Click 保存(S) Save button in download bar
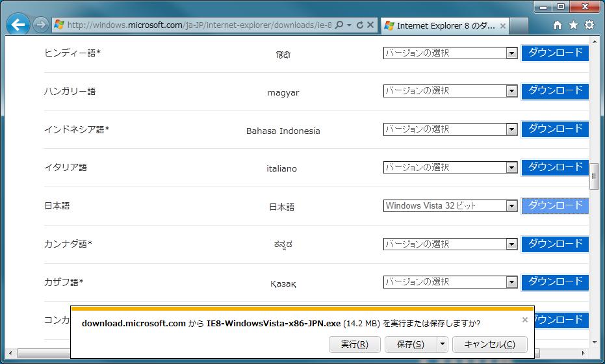 coord(411,344)
